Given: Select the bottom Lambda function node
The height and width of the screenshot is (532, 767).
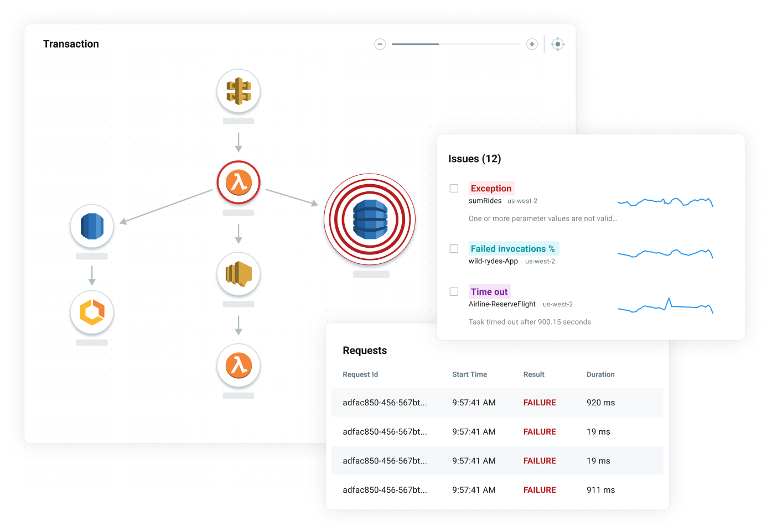Looking at the screenshot, I should [x=239, y=366].
